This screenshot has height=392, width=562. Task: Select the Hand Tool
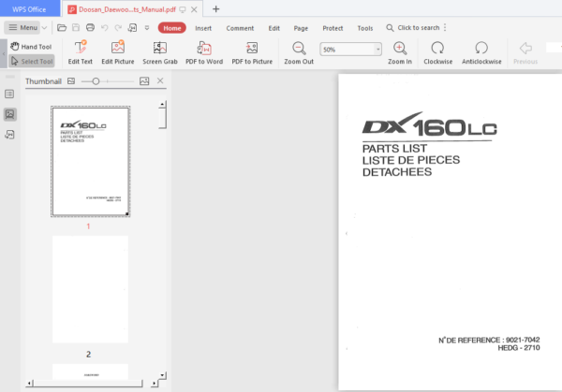point(31,47)
